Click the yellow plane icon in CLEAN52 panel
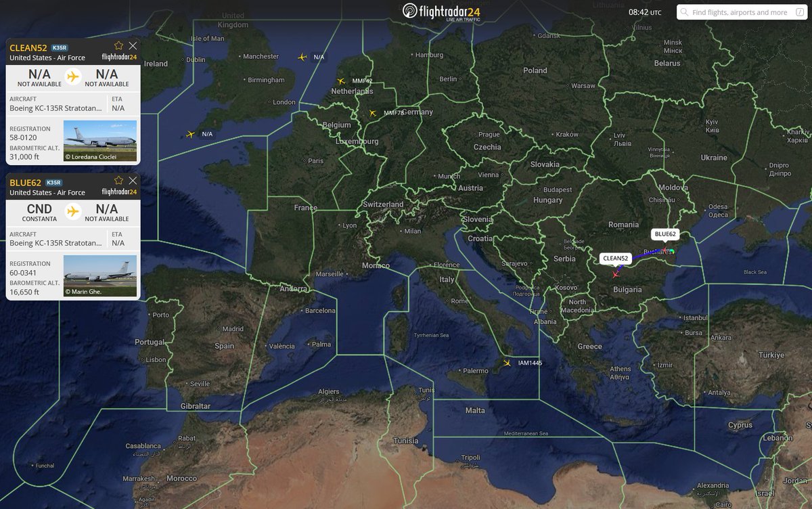 tap(73, 76)
